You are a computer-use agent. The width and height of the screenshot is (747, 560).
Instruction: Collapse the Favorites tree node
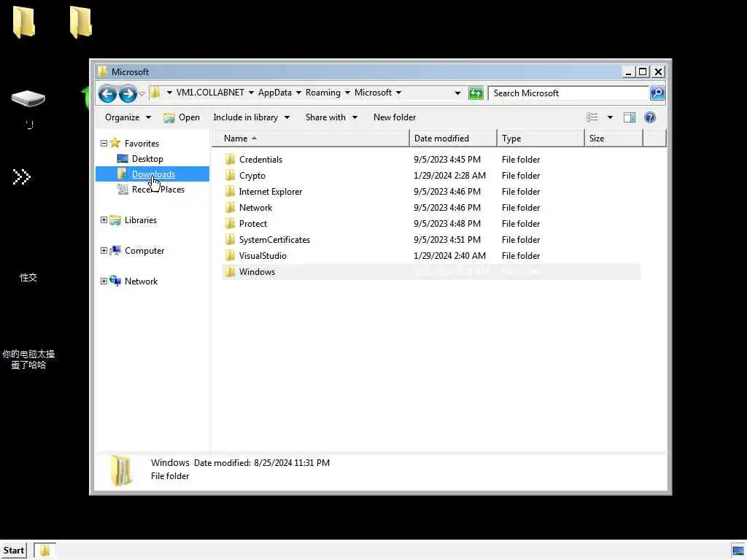pyautogui.click(x=104, y=143)
